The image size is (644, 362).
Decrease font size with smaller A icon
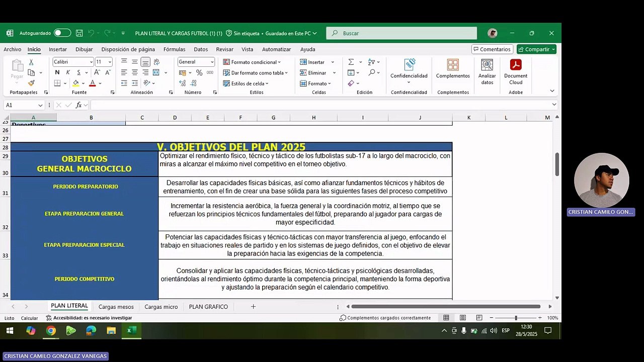pyautogui.click(x=108, y=72)
